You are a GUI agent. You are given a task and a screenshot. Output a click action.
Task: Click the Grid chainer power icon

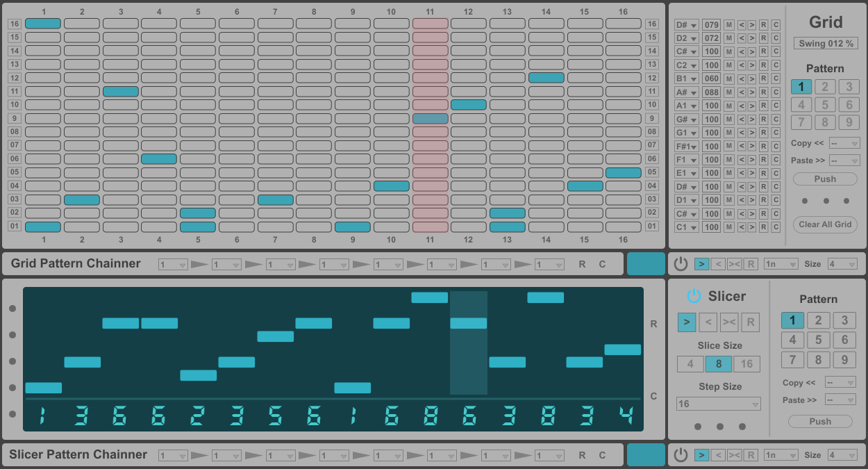(681, 264)
